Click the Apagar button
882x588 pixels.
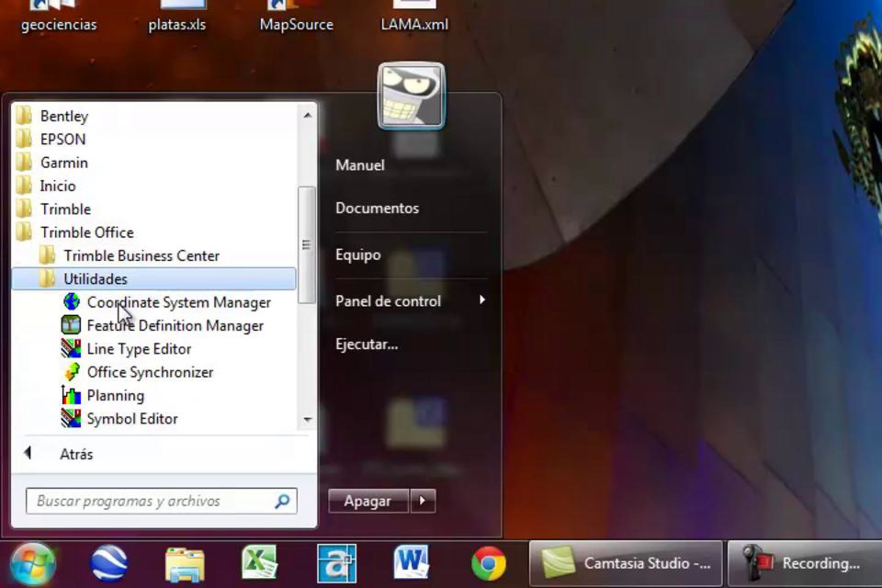368,501
